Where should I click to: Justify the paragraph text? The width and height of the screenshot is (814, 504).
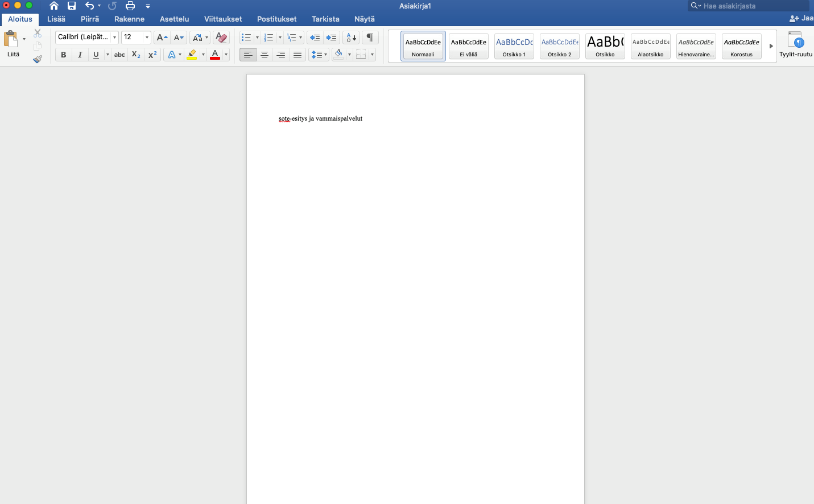[297, 55]
